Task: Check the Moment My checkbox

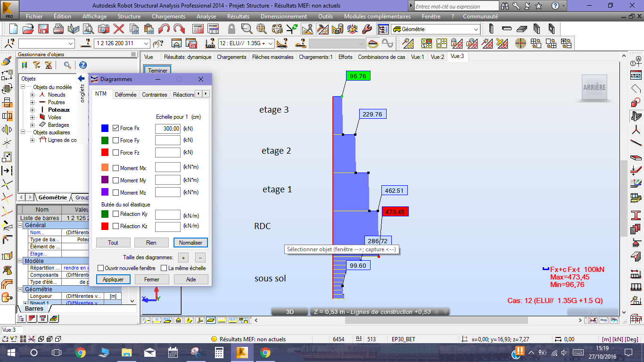Action: [116, 181]
